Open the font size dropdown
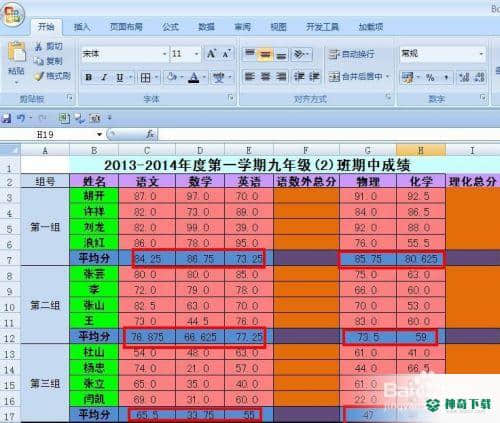Screen dimensions: 500x423 tap(196, 54)
